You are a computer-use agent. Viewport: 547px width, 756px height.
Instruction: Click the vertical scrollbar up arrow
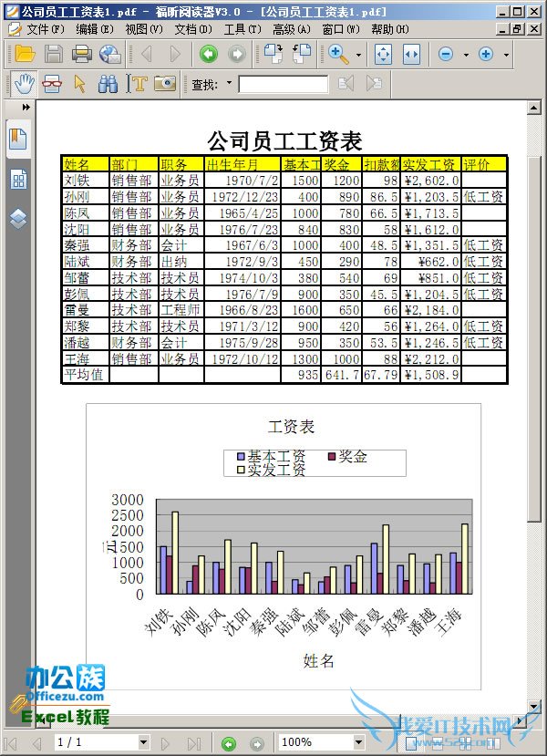pos(533,108)
